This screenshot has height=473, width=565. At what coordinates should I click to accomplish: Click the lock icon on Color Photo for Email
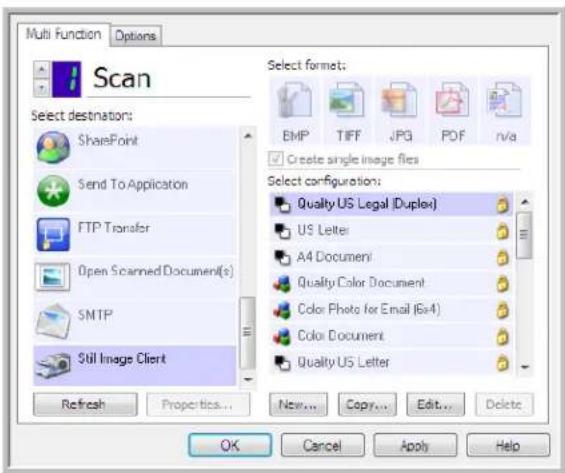(502, 310)
